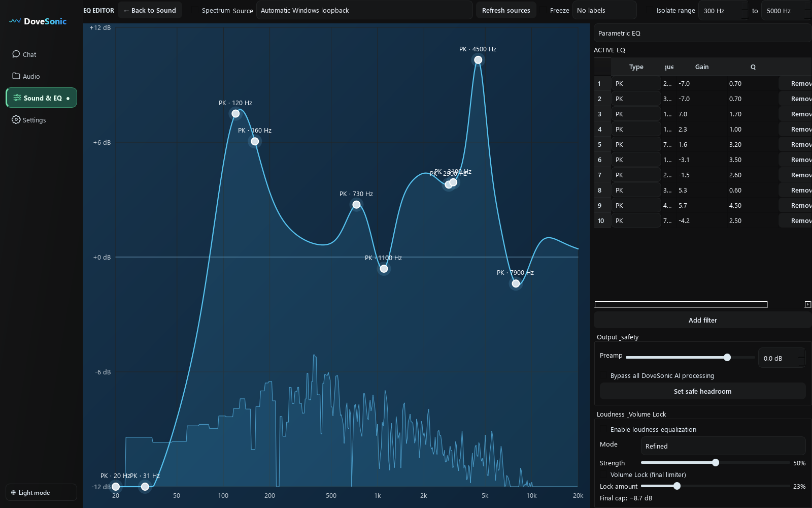
Task: Click Set safe headroom
Action: pyautogui.click(x=702, y=391)
